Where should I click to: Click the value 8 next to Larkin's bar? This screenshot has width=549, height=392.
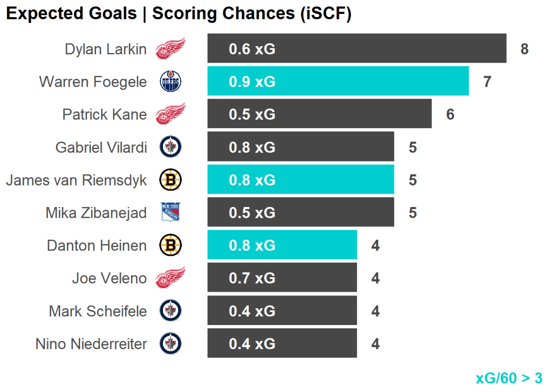pos(524,49)
